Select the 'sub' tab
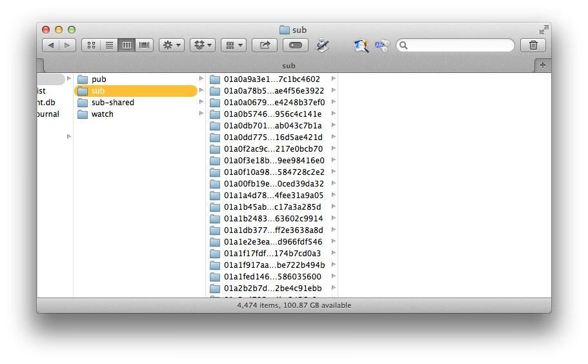 click(x=289, y=65)
